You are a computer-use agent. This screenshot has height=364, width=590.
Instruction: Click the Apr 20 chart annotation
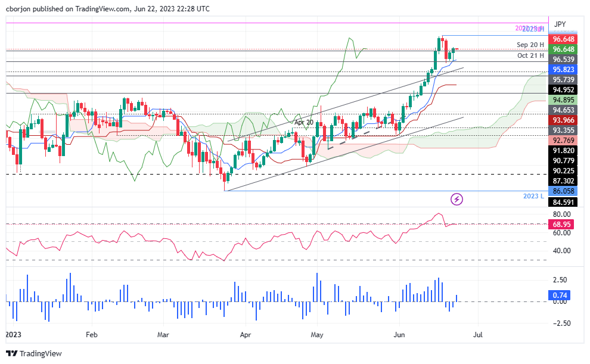pyautogui.click(x=303, y=122)
